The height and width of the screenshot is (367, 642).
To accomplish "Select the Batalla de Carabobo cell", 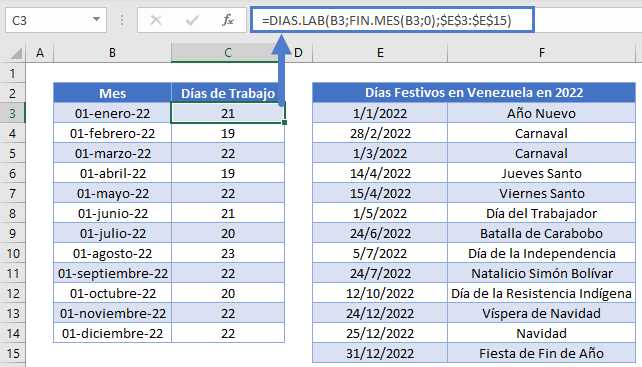I will point(541,233).
